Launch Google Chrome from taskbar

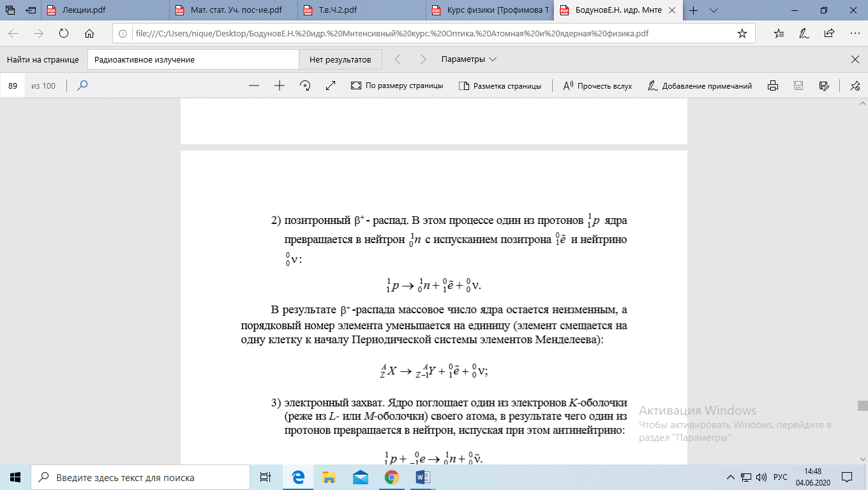[x=391, y=477]
